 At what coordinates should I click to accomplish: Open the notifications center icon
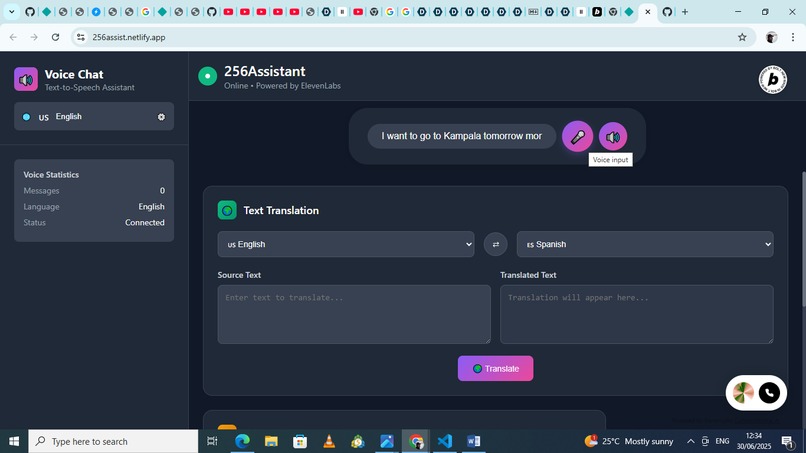click(x=786, y=441)
